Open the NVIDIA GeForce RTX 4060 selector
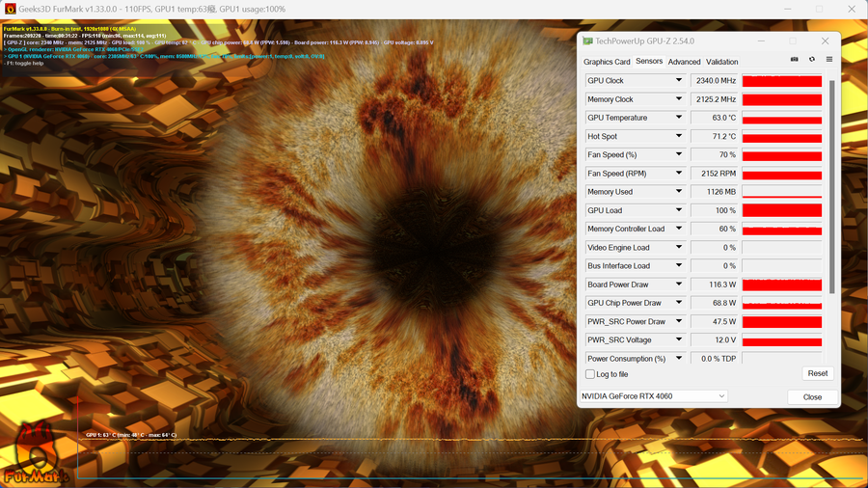Image resolution: width=868 pixels, height=488 pixels. pos(653,396)
